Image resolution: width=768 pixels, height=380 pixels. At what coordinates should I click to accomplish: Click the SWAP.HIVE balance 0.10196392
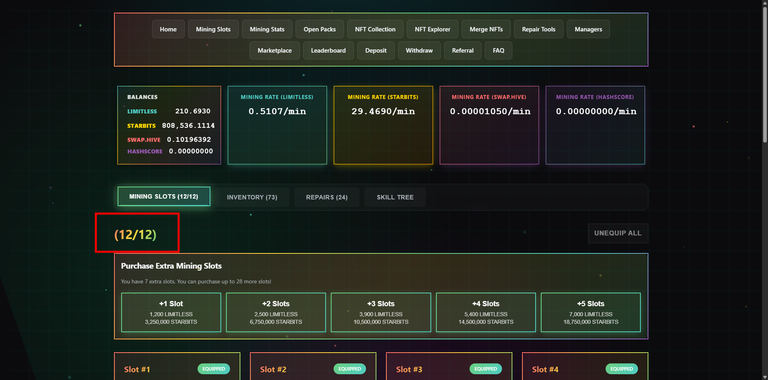(x=189, y=140)
